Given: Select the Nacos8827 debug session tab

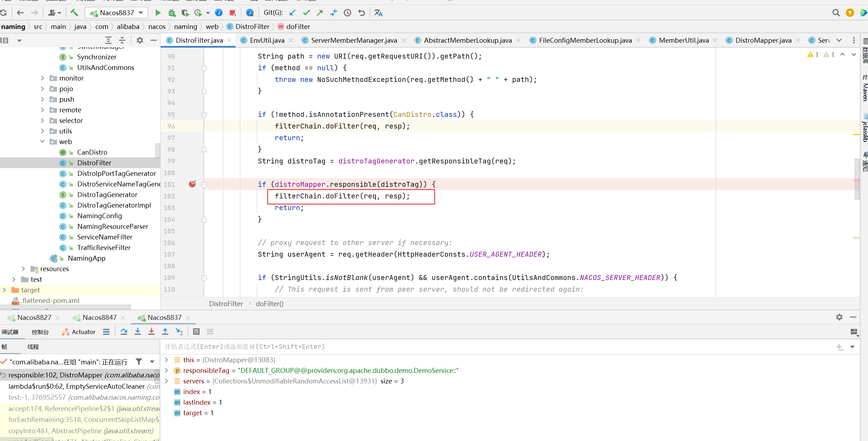Looking at the screenshot, I should coord(34,317).
